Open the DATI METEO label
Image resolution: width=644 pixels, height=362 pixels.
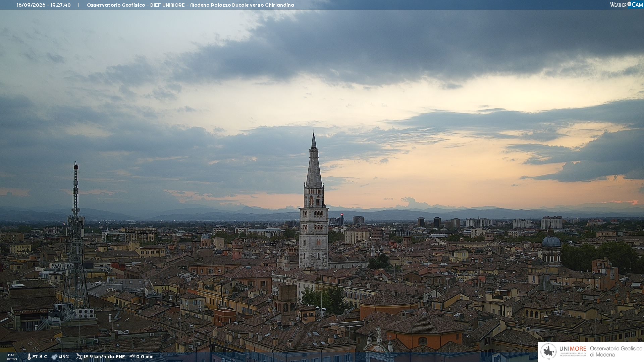click(x=12, y=357)
